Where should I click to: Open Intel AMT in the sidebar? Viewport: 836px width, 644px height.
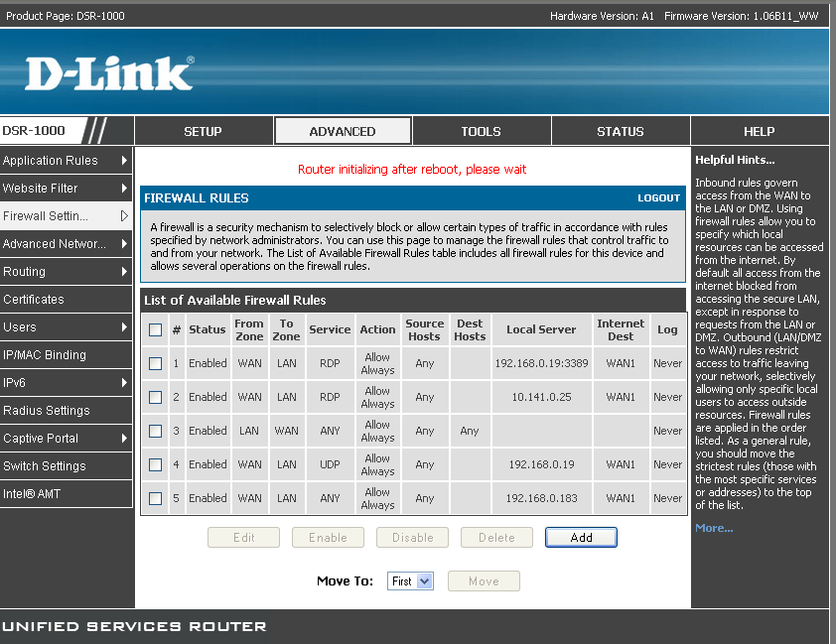click(66, 494)
